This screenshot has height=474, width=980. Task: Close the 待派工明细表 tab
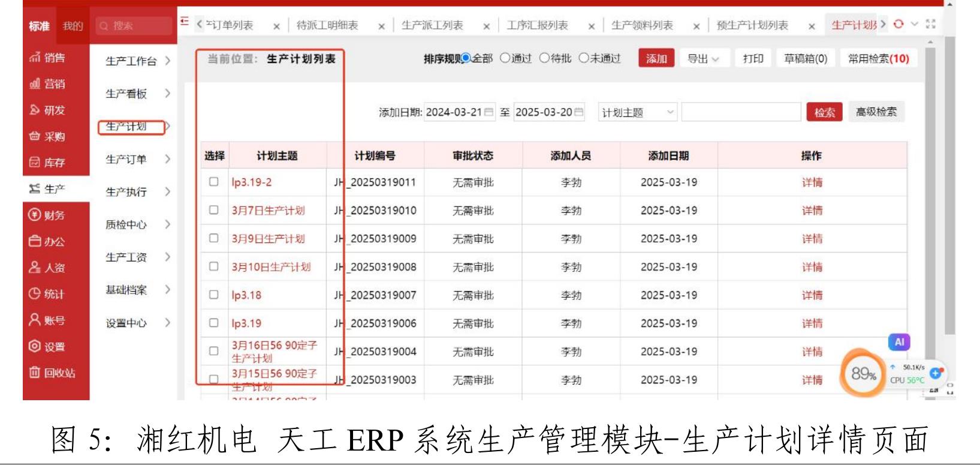pos(382,26)
